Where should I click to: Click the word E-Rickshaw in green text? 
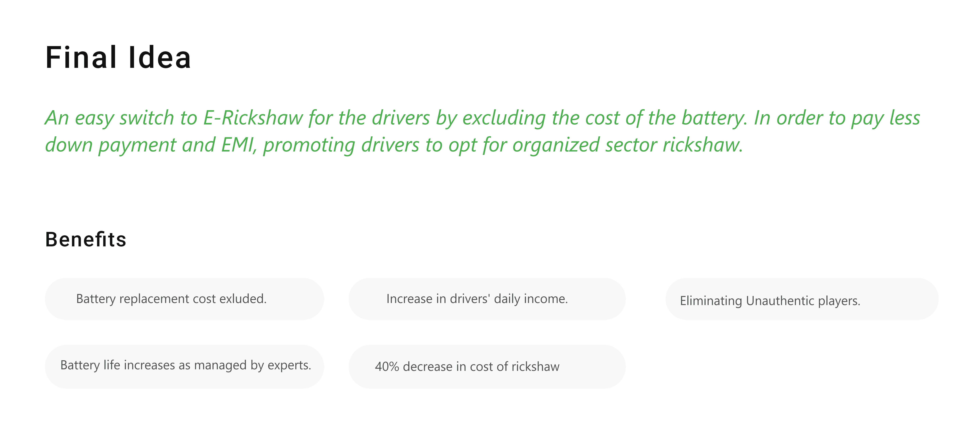pos(253,118)
